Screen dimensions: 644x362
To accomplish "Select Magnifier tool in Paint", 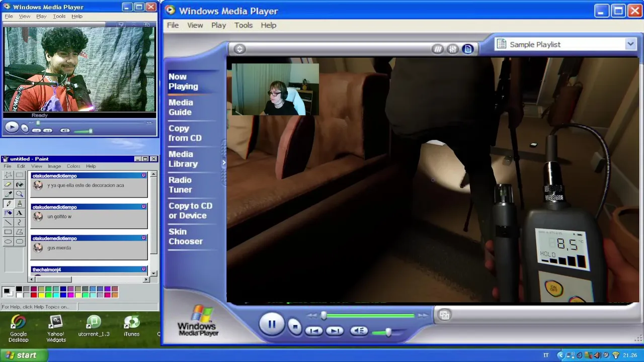I will [x=19, y=194].
